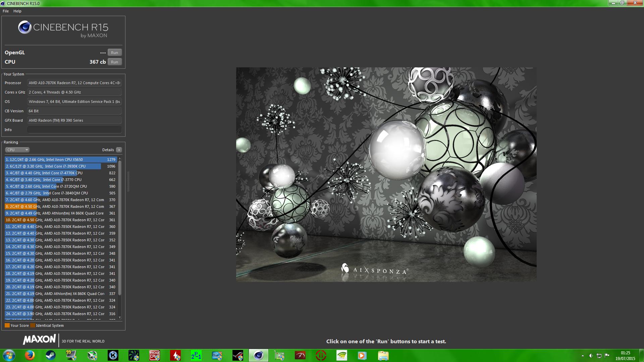
Task: Open the File menu
Action: click(6, 11)
